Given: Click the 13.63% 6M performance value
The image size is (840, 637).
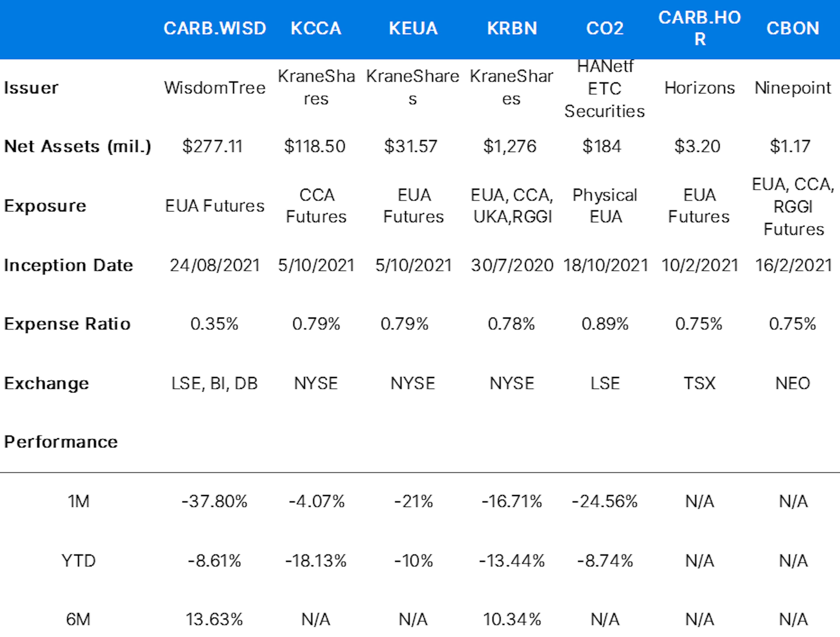Looking at the screenshot, I should (x=215, y=620).
